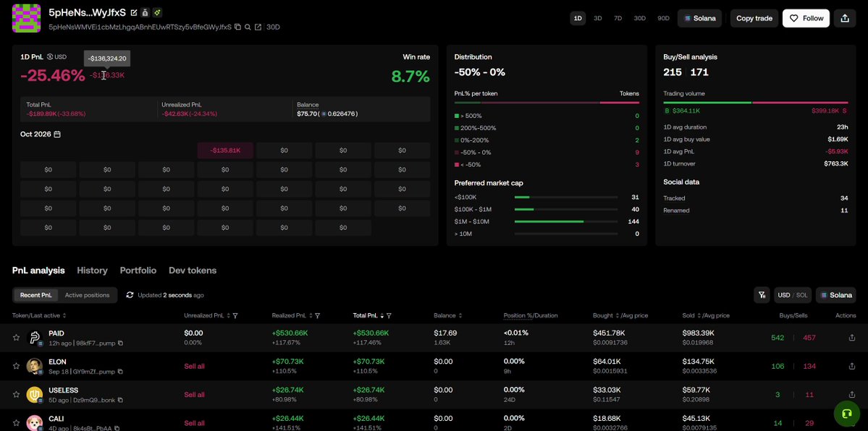Click the edit wallet name pencil icon
Screen dimensions: 868x431
[x=134, y=12]
